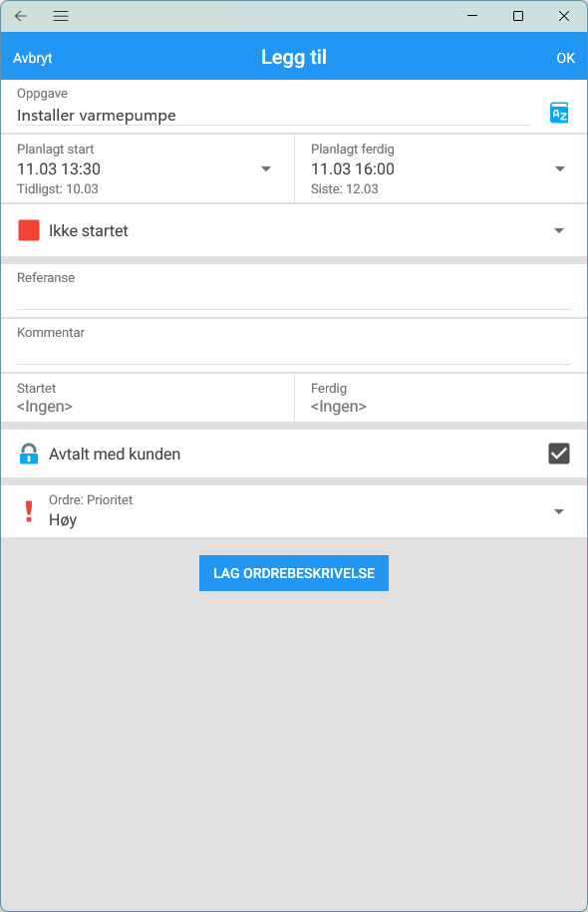The height and width of the screenshot is (912, 588).
Task: Open the hamburger menu
Action: click(61, 16)
